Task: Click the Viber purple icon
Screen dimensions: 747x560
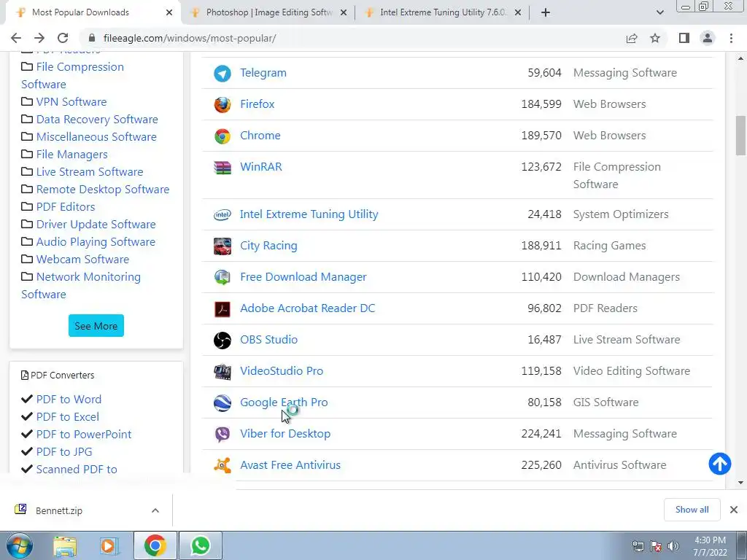Action: click(x=222, y=435)
